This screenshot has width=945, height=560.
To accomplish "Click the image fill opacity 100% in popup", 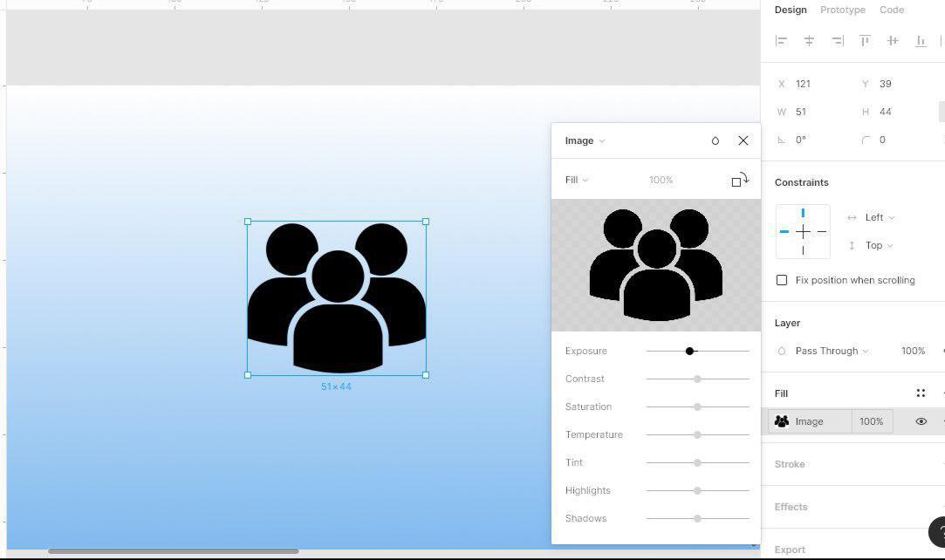I will click(661, 180).
